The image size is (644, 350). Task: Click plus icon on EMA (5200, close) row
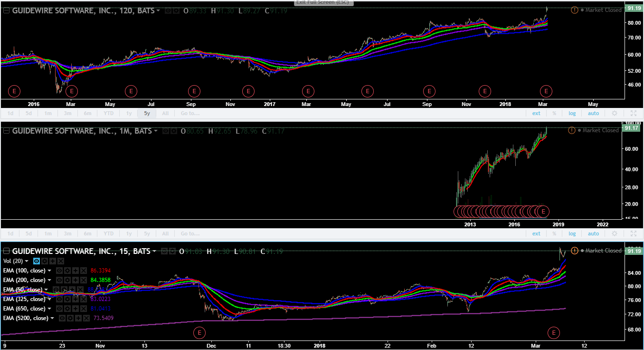click(78, 318)
